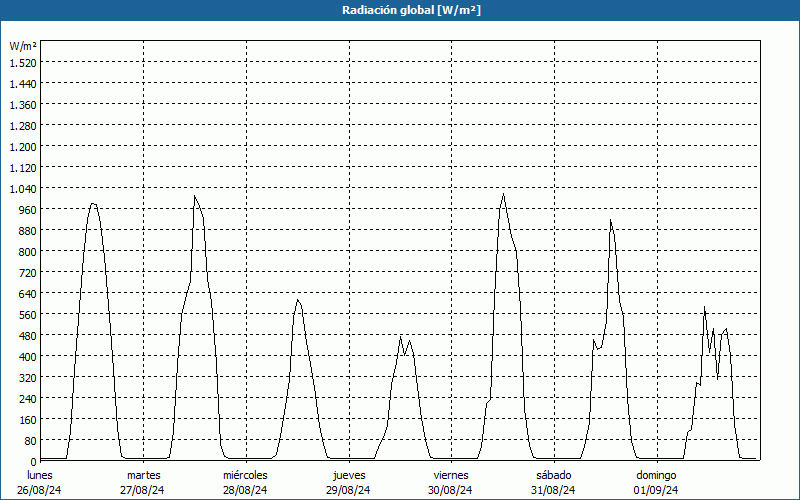The height and width of the screenshot is (500, 800).
Task: Click the 27/08/24 date label
Action: pyautogui.click(x=142, y=490)
